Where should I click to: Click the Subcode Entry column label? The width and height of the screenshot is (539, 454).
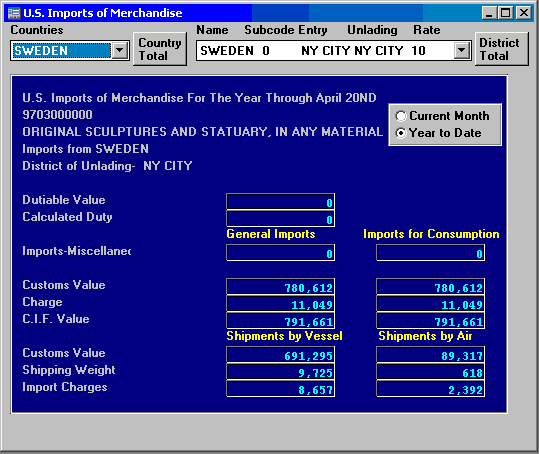point(286,30)
